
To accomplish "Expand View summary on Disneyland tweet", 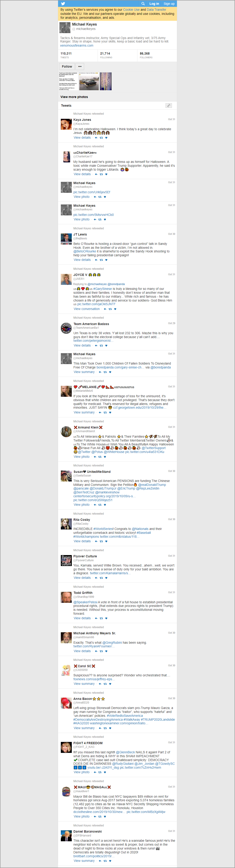I will [84, 372].
